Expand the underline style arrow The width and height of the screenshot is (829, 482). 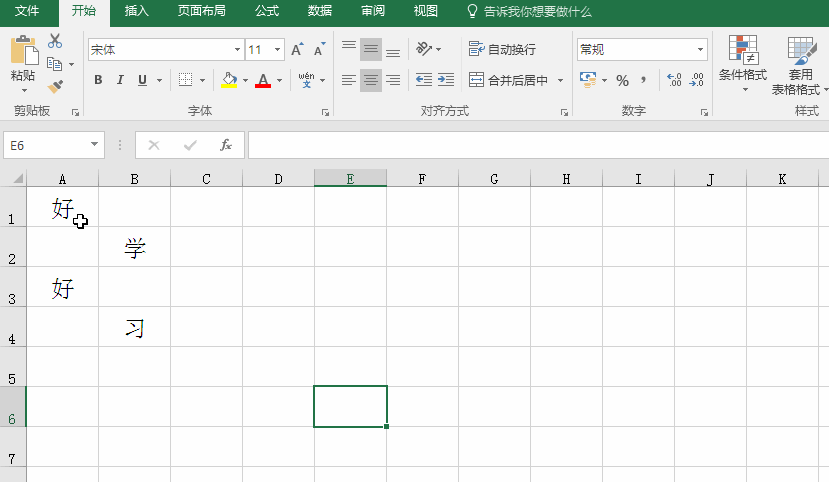(159, 80)
